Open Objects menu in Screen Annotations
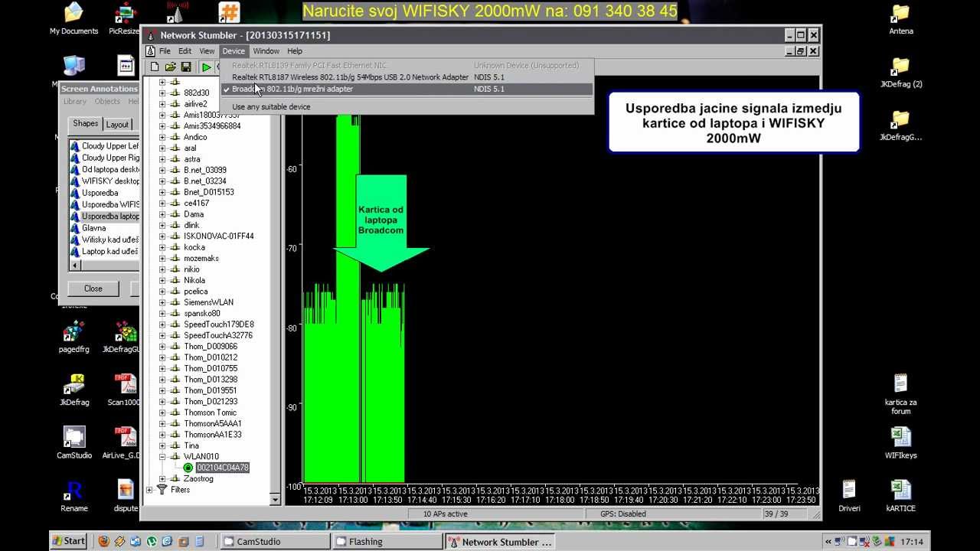Viewport: 980px width, 551px height. pyautogui.click(x=107, y=101)
